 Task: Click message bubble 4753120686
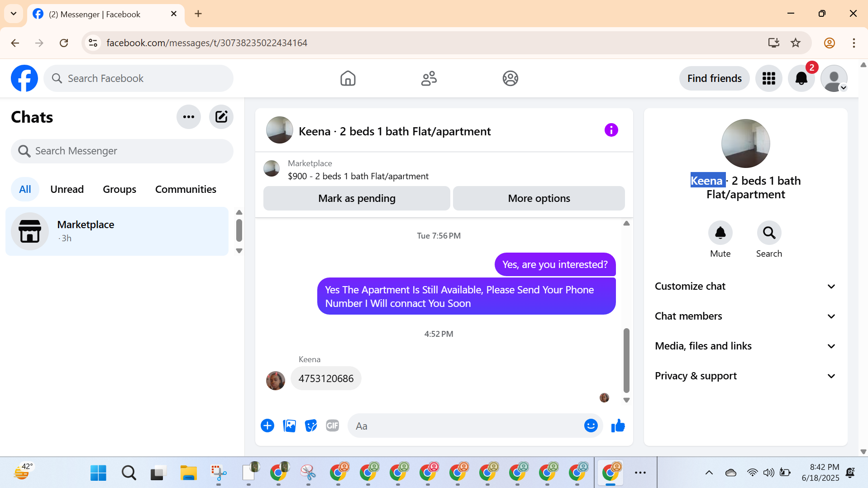coord(326,378)
